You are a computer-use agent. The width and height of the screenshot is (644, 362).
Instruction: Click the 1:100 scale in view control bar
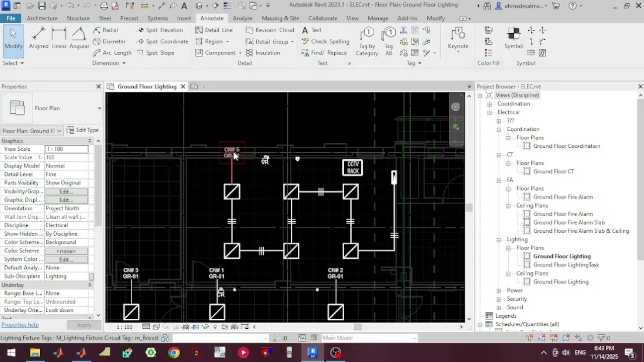[125, 327]
